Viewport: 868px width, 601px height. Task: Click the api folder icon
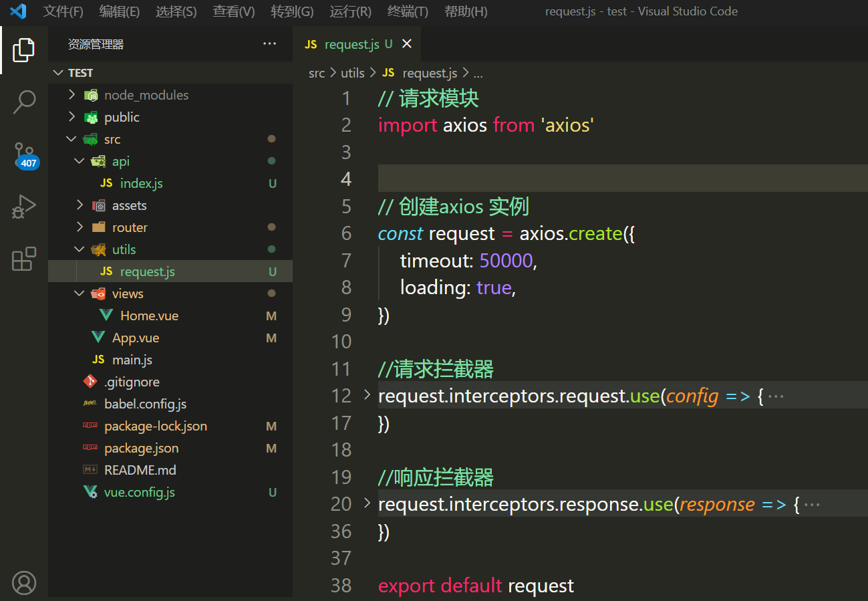tap(99, 161)
